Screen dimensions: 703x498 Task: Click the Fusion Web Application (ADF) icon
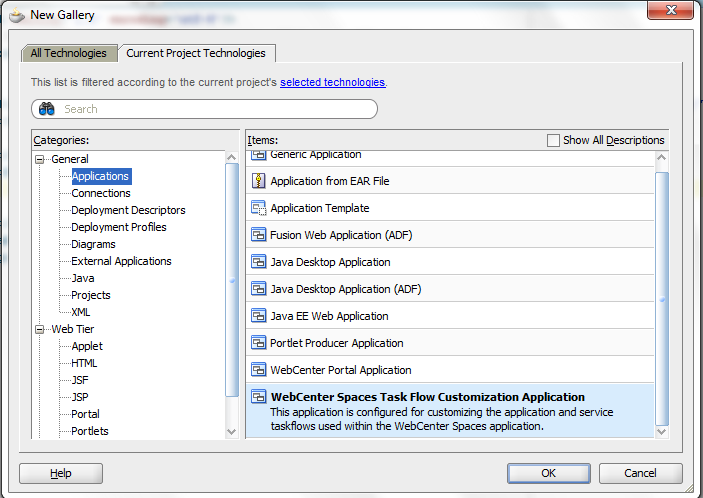[258, 234]
